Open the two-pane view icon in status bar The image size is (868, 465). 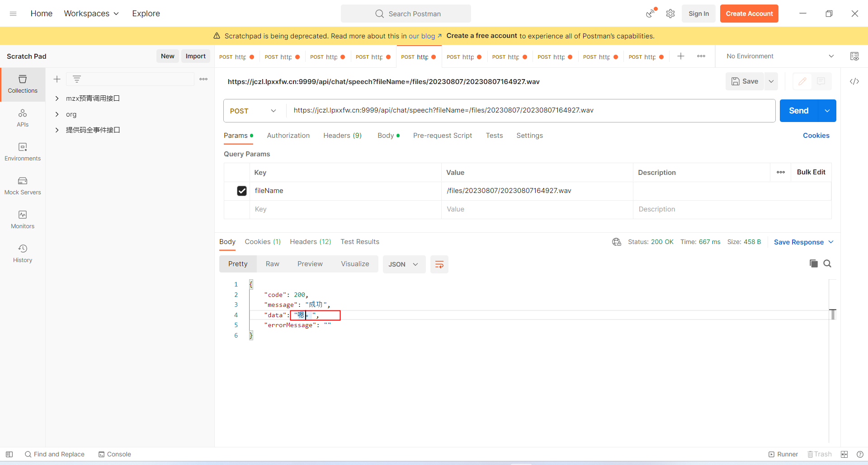pyautogui.click(x=844, y=454)
